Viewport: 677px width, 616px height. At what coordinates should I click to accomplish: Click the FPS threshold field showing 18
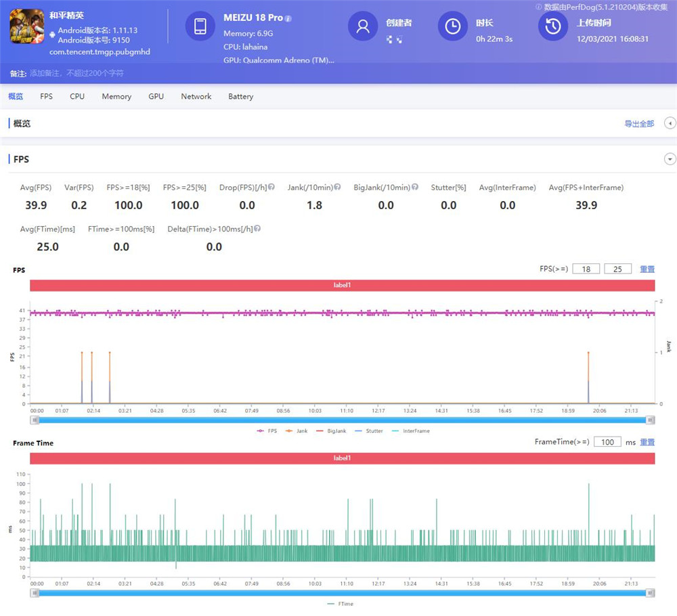pyautogui.click(x=586, y=269)
